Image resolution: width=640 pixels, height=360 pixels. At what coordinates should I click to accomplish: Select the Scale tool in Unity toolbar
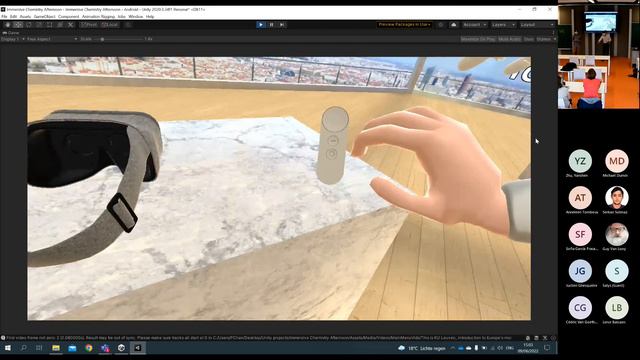click(39, 25)
